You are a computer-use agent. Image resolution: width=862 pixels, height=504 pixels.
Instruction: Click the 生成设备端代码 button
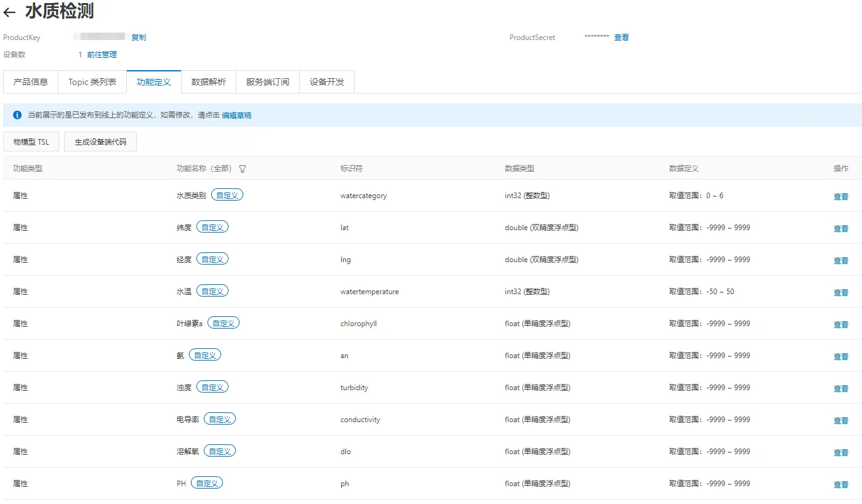(100, 142)
